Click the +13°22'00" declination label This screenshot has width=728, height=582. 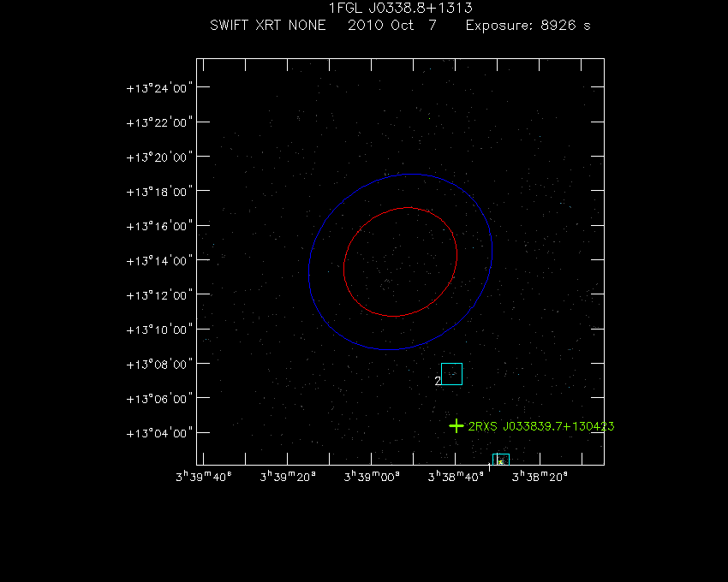click(159, 122)
